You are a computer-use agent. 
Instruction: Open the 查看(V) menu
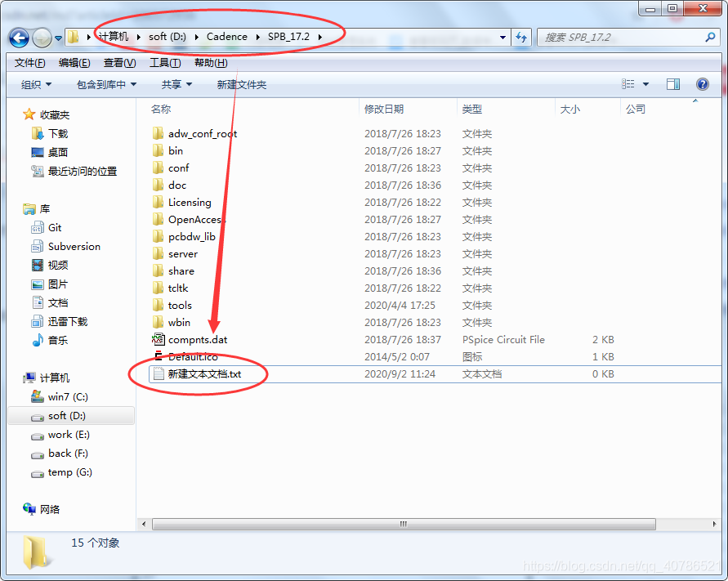[120, 63]
